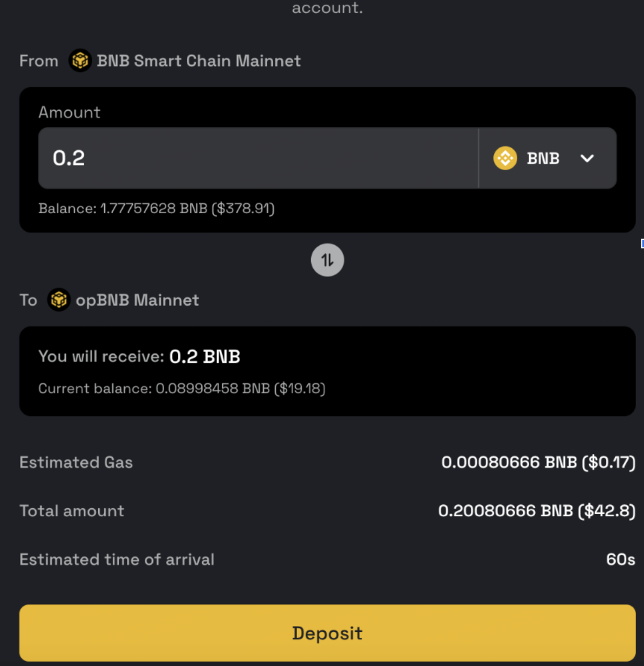Viewport: 644px width, 666px height.
Task: Swap networks with the up-down arrows button
Action: [x=327, y=260]
